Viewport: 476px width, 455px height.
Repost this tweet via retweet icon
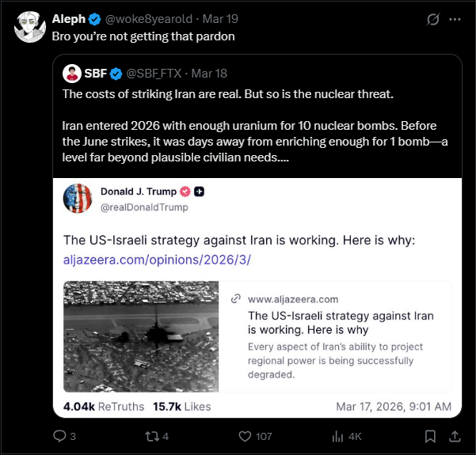pyautogui.click(x=150, y=436)
